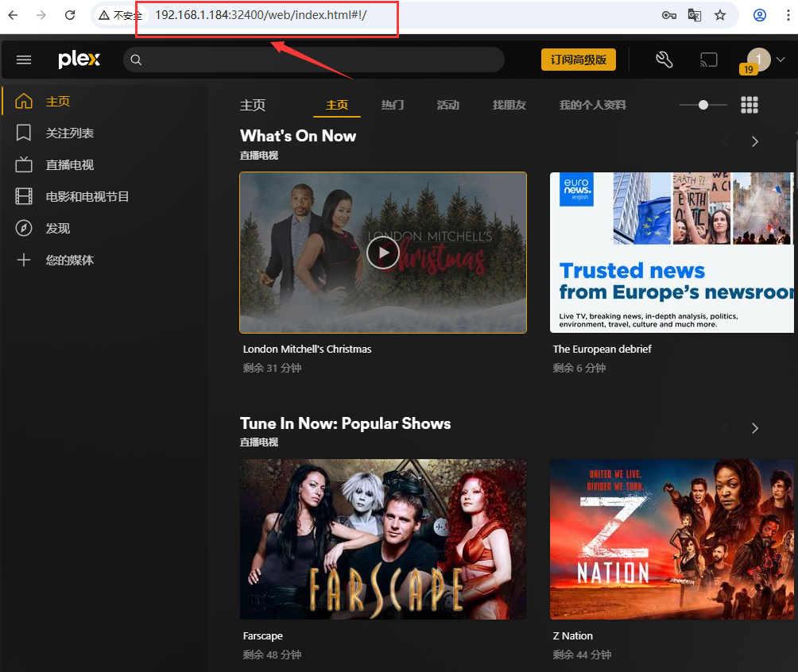Viewport: 798px width, 672px height.
Task: Click the 订阅高级版 button
Action: pos(578,60)
